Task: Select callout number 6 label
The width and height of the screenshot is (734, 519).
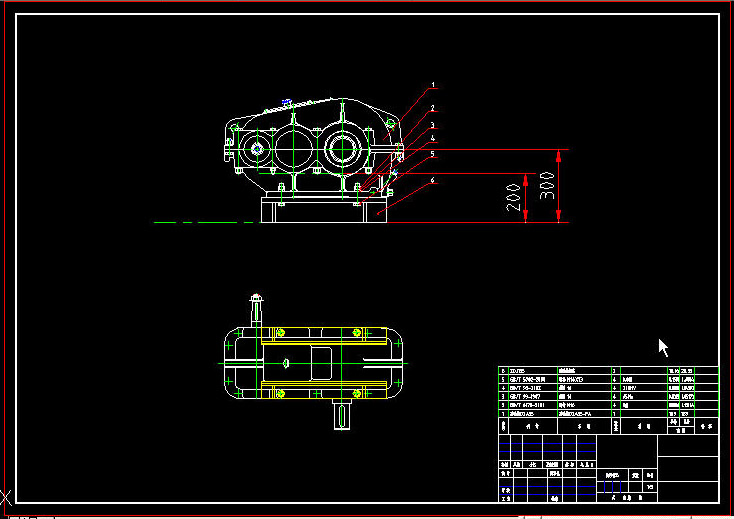Action: 433,181
